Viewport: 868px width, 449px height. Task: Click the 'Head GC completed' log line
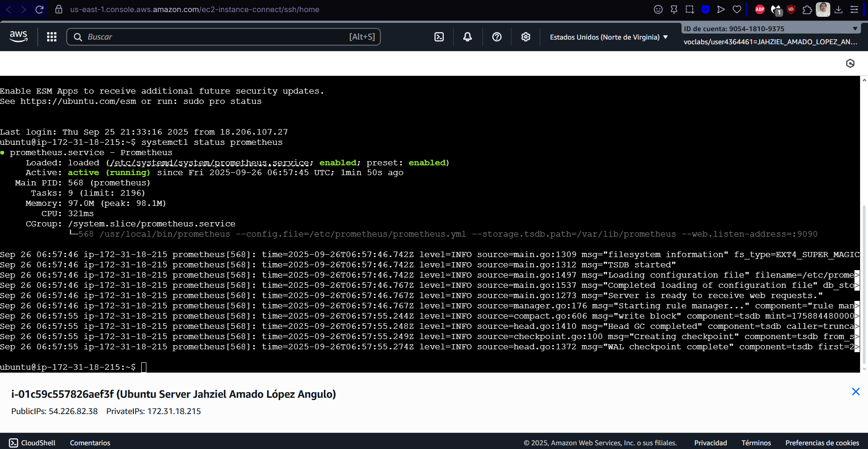pyautogui.click(x=430, y=327)
